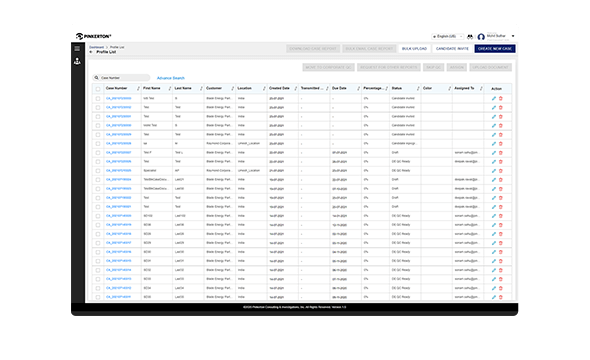Edit the case with first name Test F
This screenshot has height=360, width=590.
[x=494, y=153]
